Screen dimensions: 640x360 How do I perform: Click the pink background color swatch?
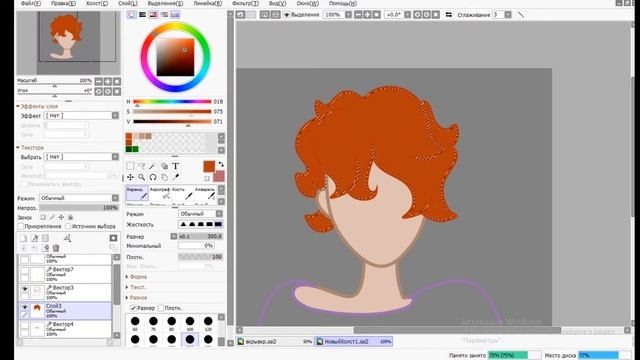point(219,176)
